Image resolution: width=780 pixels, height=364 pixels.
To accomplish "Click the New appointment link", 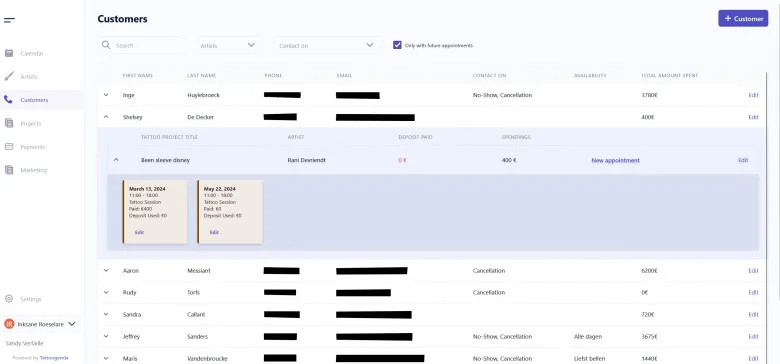I will 615,161.
